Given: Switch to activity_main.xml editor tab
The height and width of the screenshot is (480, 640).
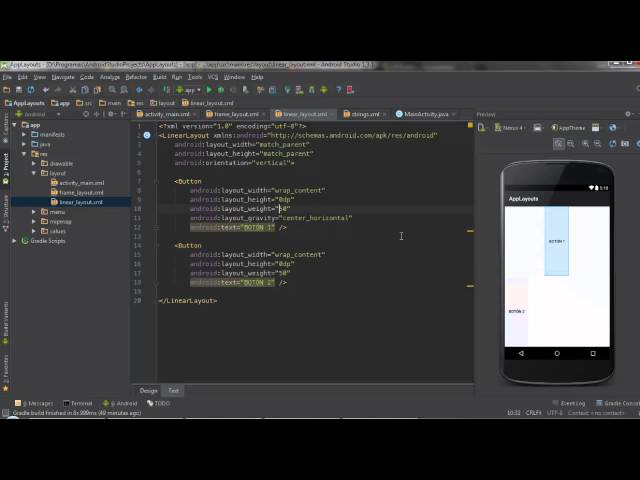Looking at the screenshot, I should click(x=167, y=114).
